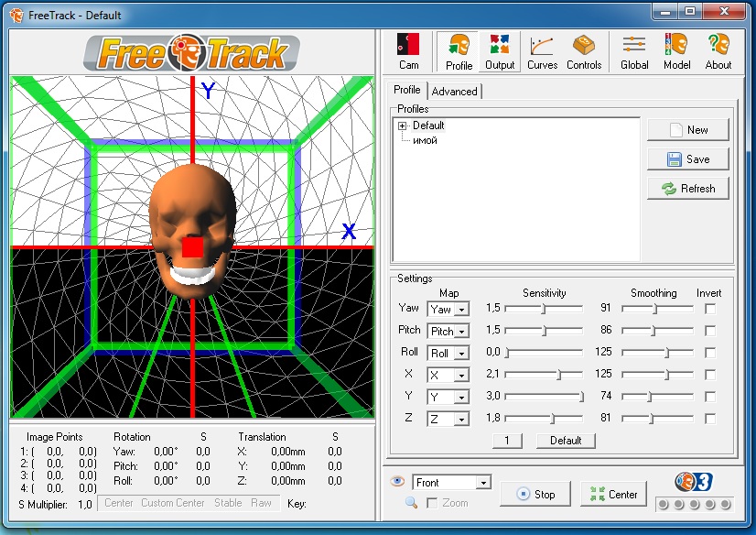Image resolution: width=756 pixels, height=535 pixels.
Task: Adjust the Z smoothing slider
Action: (658, 419)
